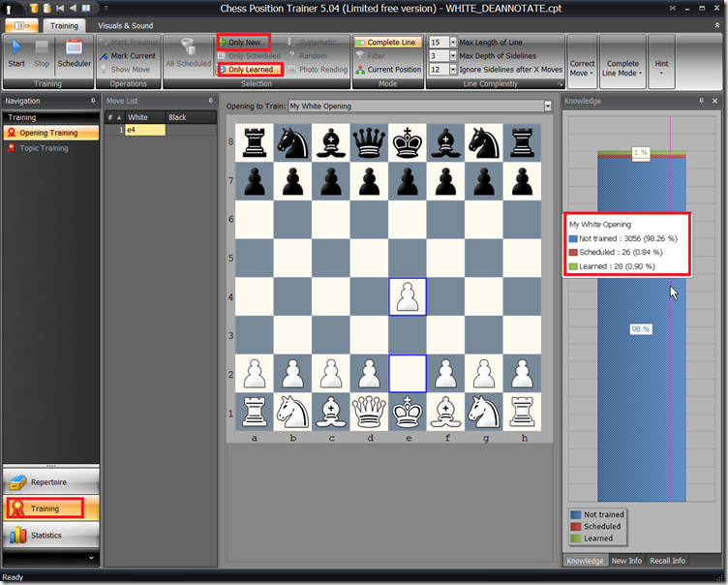Screen dimensions: 728x585
Task: Toggle the Only Learned selection filter
Action: 251,70
